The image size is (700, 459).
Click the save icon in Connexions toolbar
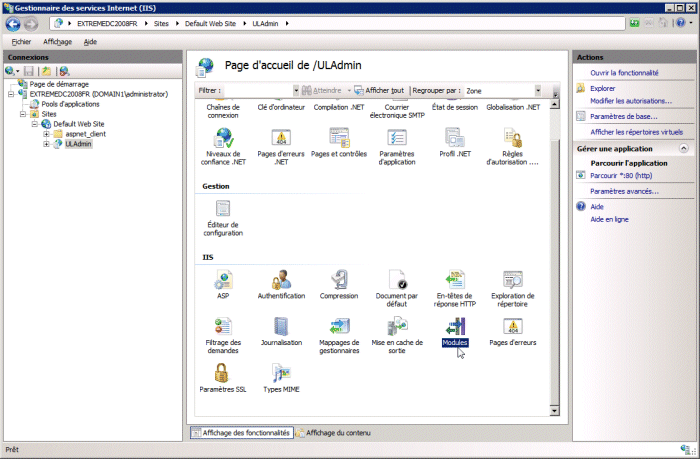pyautogui.click(x=29, y=71)
